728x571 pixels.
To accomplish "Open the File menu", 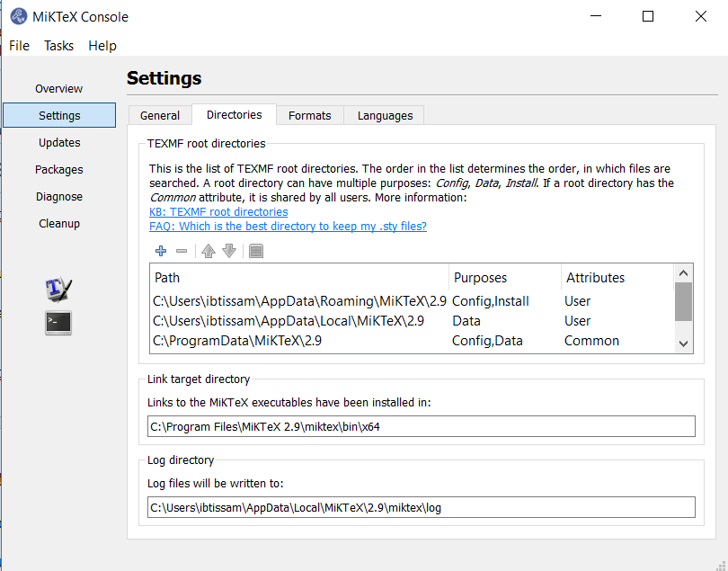I will [x=19, y=46].
